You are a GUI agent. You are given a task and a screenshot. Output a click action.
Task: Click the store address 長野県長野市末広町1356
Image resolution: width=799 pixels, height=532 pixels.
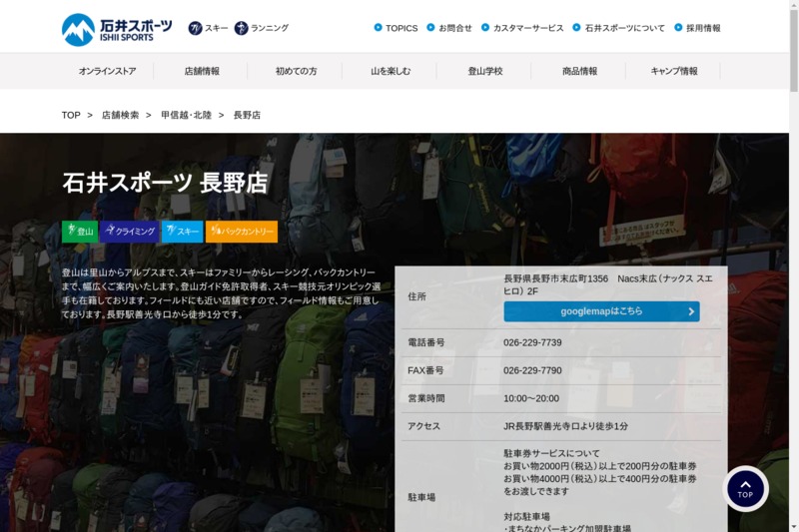[556, 278]
